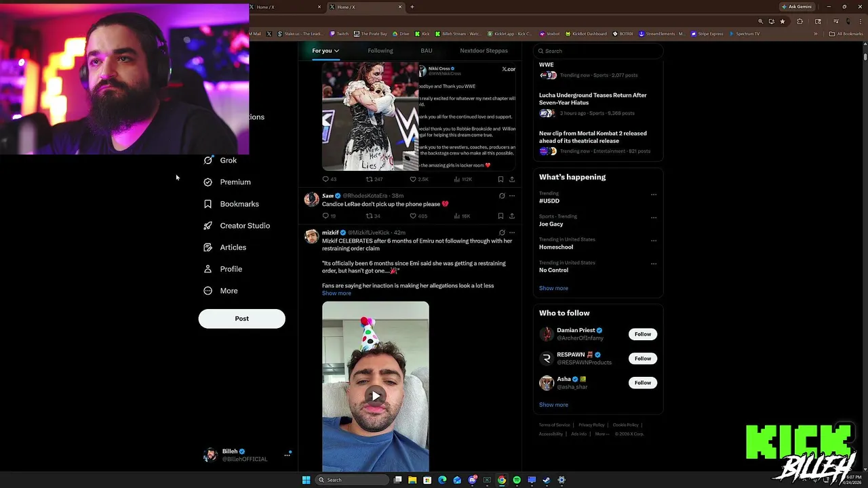Open mizkif's profile avatar
This screenshot has width=868, height=488.
coord(311,236)
